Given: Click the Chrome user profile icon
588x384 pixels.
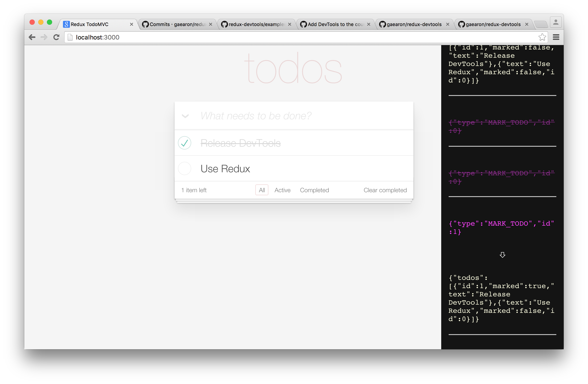Looking at the screenshot, I should (x=556, y=23).
